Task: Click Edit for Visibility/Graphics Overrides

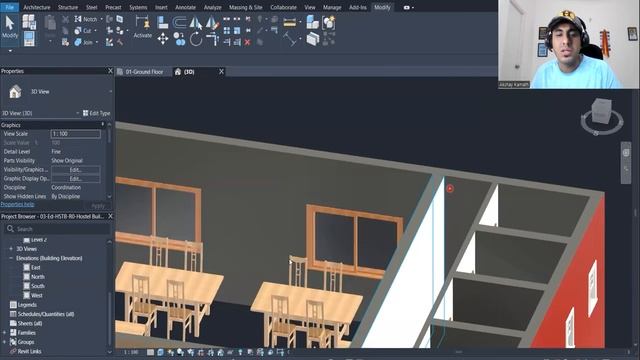Action: pos(75,170)
